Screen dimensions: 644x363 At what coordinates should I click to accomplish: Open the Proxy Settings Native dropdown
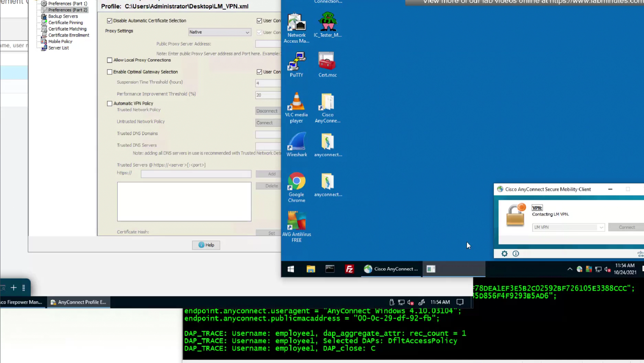[219, 32]
